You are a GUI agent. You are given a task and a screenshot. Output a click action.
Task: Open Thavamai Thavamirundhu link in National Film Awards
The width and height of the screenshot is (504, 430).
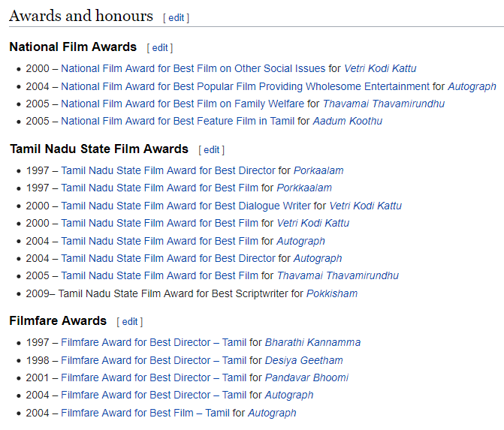[384, 104]
